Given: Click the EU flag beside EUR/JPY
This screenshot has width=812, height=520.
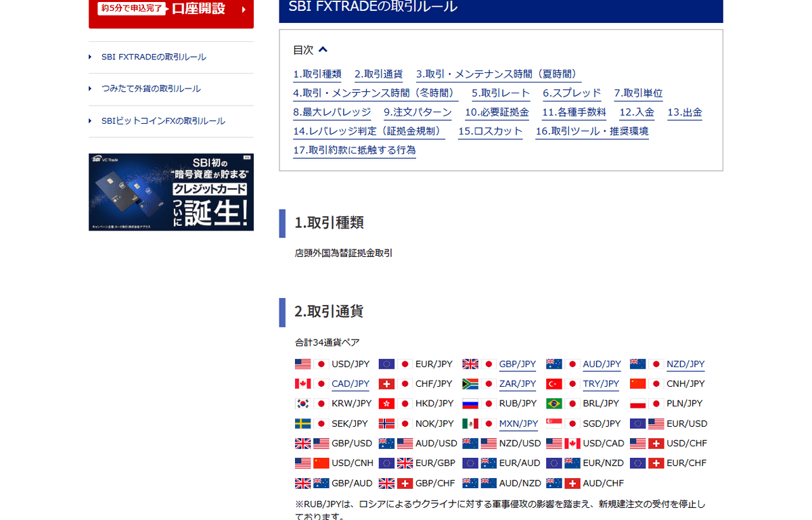Looking at the screenshot, I should point(387,364).
